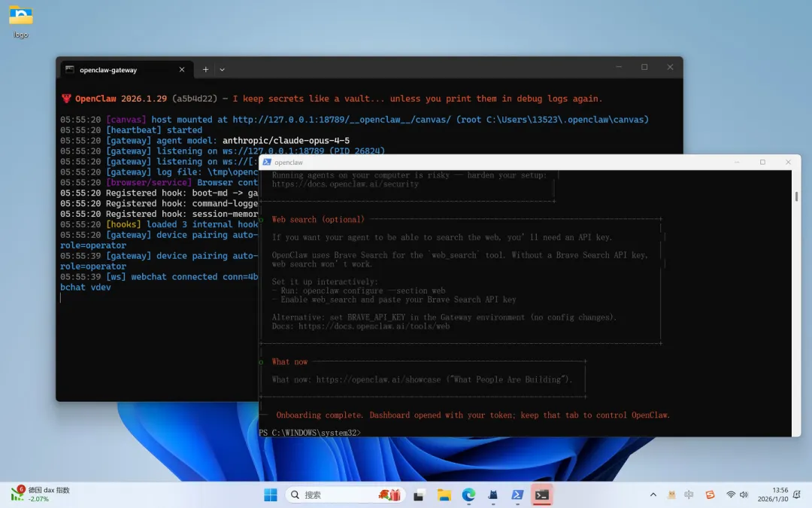Click the terminal icon in openclaw-gateway tab
812x508 pixels.
70,69
